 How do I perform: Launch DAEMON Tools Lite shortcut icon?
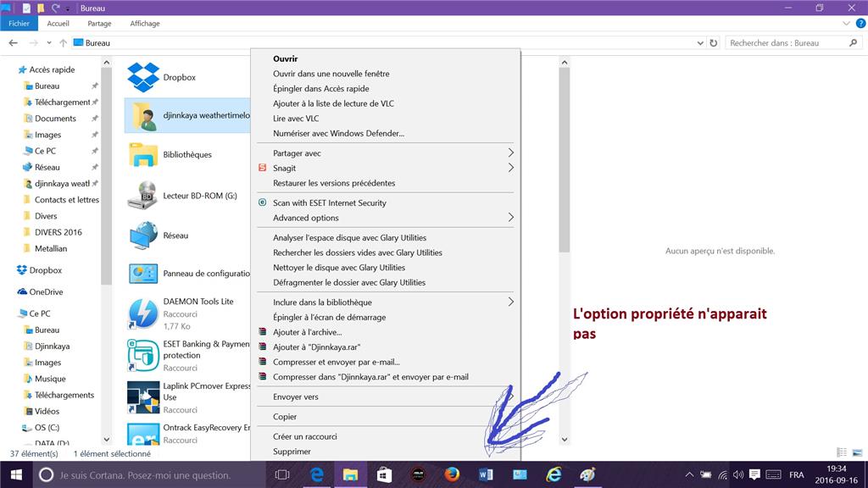[x=142, y=313]
